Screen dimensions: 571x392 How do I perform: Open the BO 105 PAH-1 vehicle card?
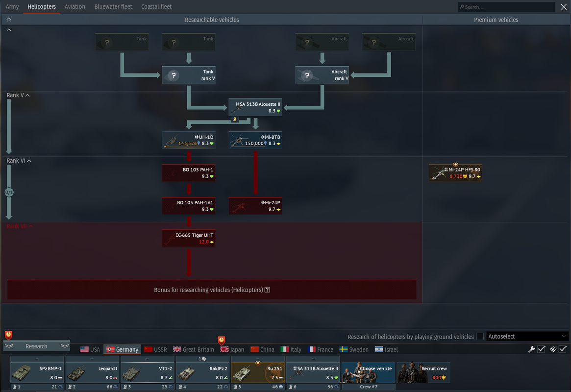click(x=189, y=173)
